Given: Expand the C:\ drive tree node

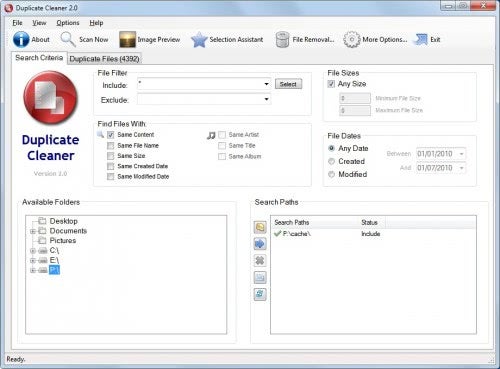Looking at the screenshot, I should click(x=33, y=250).
